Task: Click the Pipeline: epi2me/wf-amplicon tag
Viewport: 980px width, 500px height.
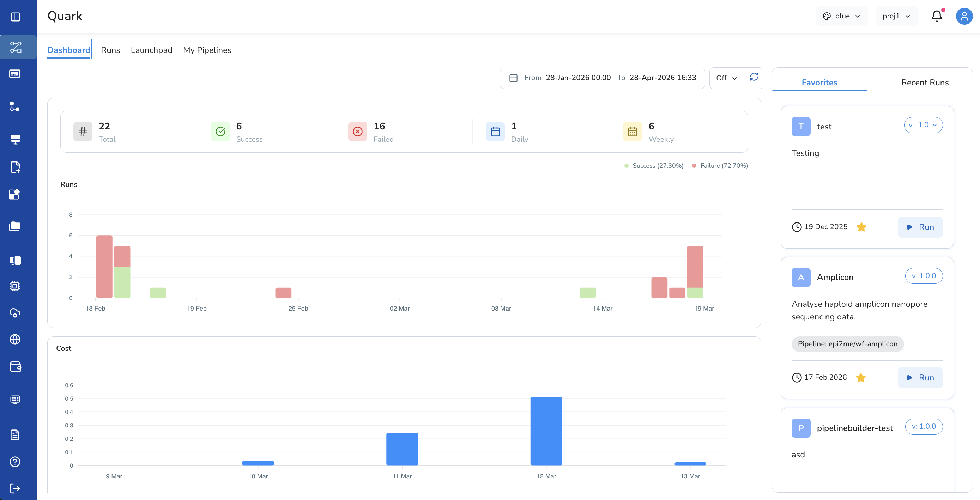Action: click(848, 344)
